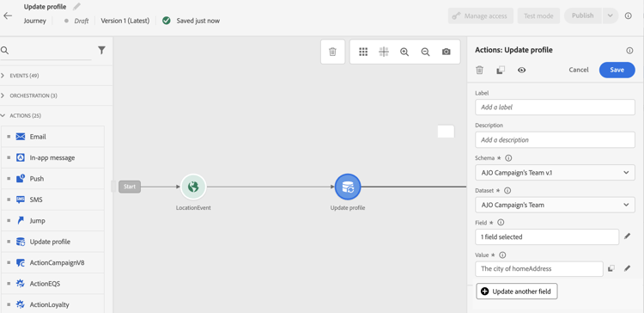Open the Value expression editor via pencil icon
The height and width of the screenshot is (313, 644).
[627, 268]
